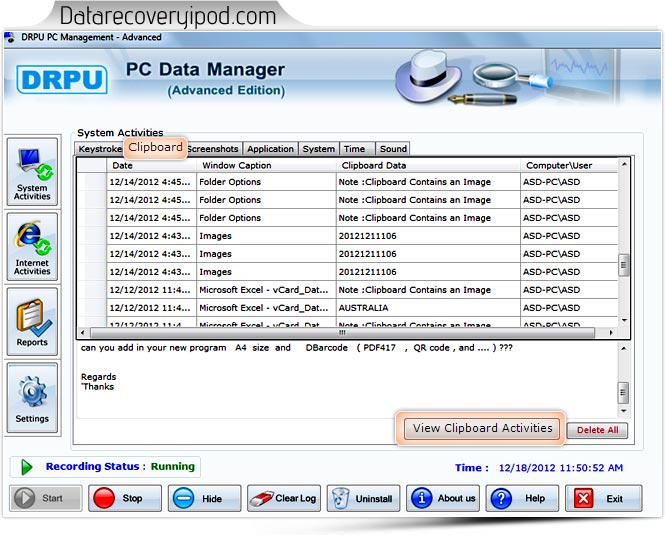This screenshot has width=665, height=535.
Task: Sort by Clipboard Data column header
Action: (x=428, y=165)
